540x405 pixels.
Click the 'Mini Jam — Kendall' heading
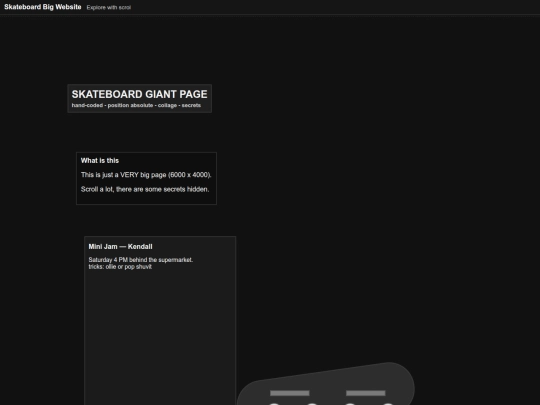coord(121,247)
